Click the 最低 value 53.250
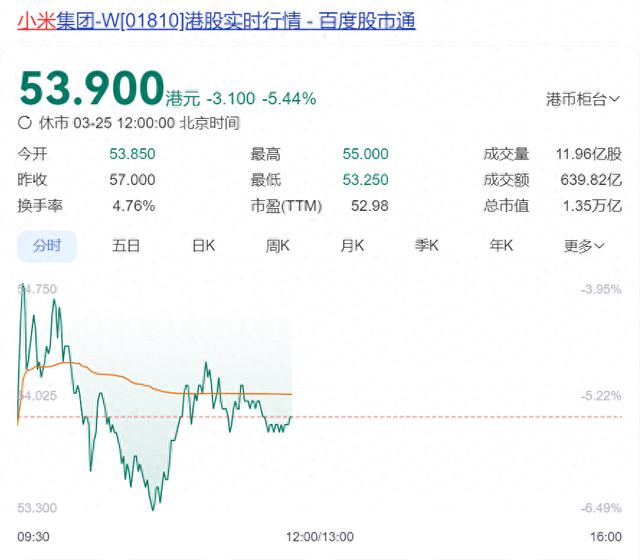The width and height of the screenshot is (640, 560). click(365, 180)
